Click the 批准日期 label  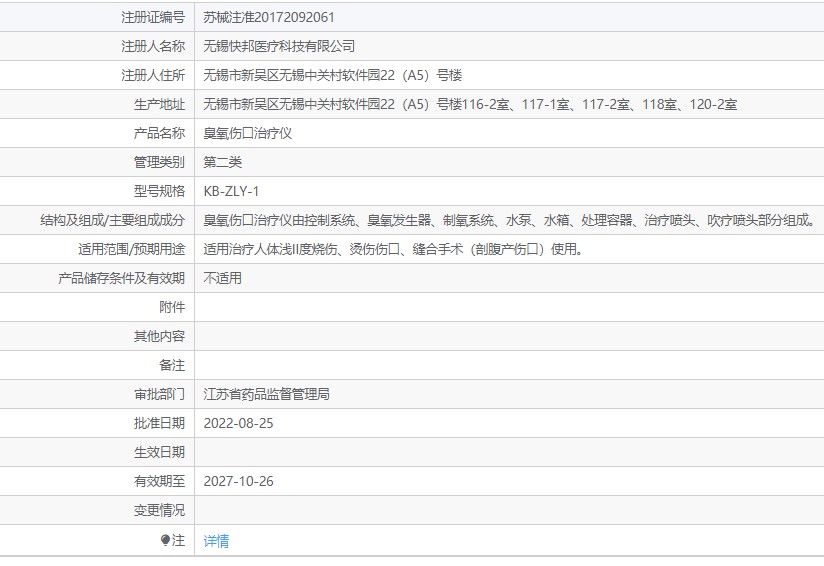tap(159, 423)
